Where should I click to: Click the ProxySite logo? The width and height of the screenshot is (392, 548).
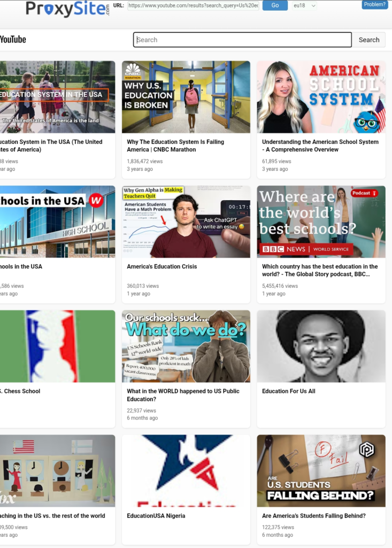[67, 9]
